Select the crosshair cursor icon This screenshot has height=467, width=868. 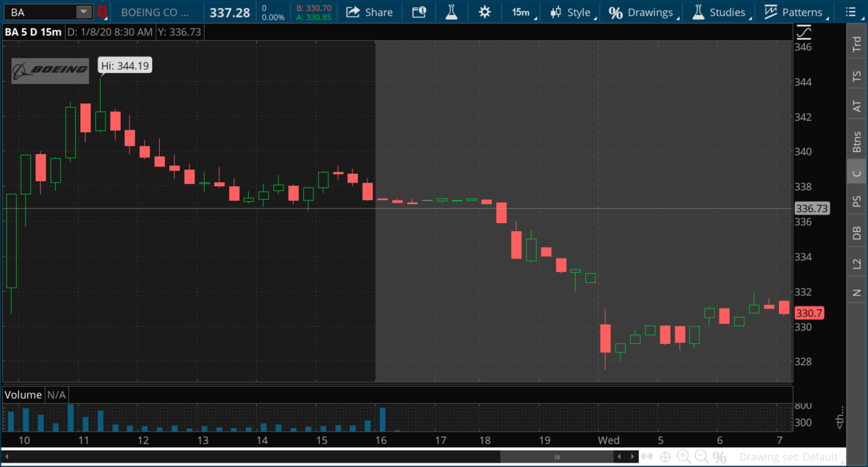[665, 457]
